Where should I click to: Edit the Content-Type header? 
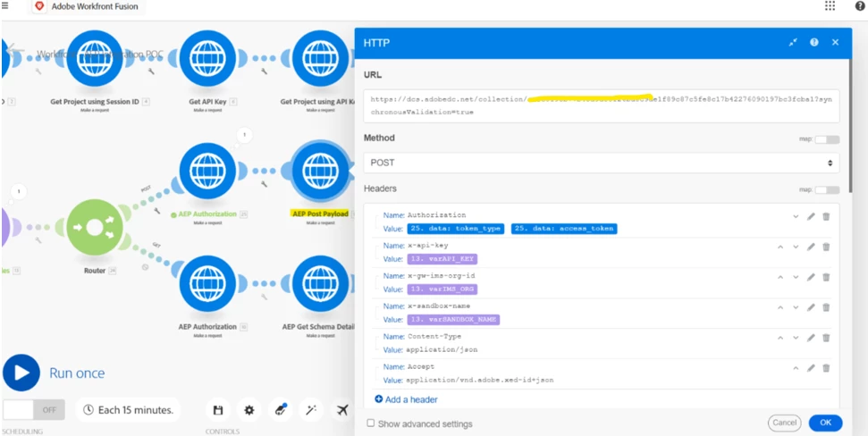[811, 338]
